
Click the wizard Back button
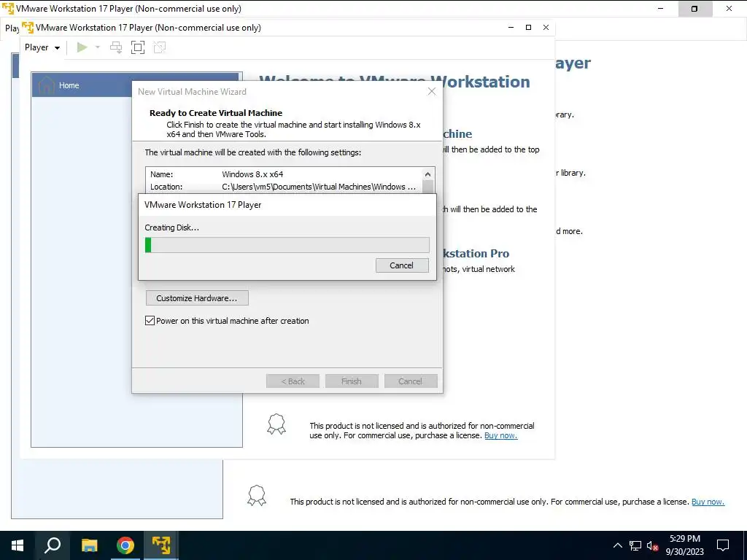coord(293,381)
